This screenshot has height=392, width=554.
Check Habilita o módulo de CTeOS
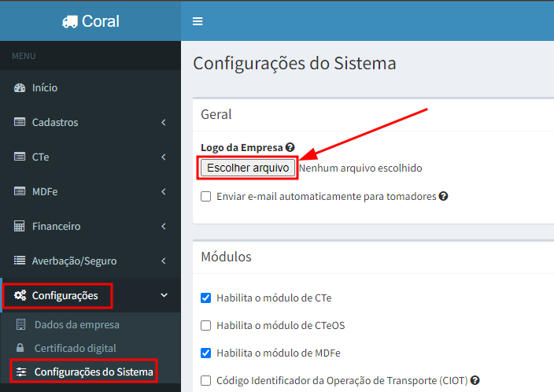[206, 325]
